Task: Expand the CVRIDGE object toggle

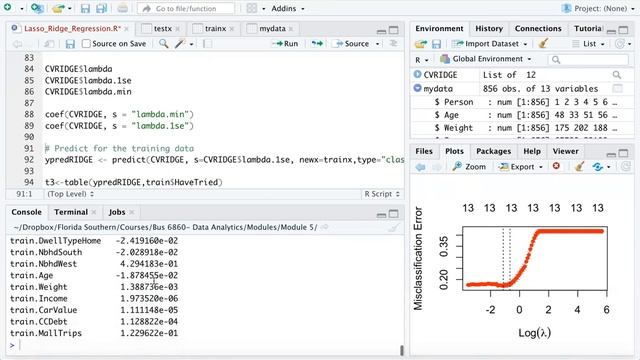Action: tap(417, 74)
